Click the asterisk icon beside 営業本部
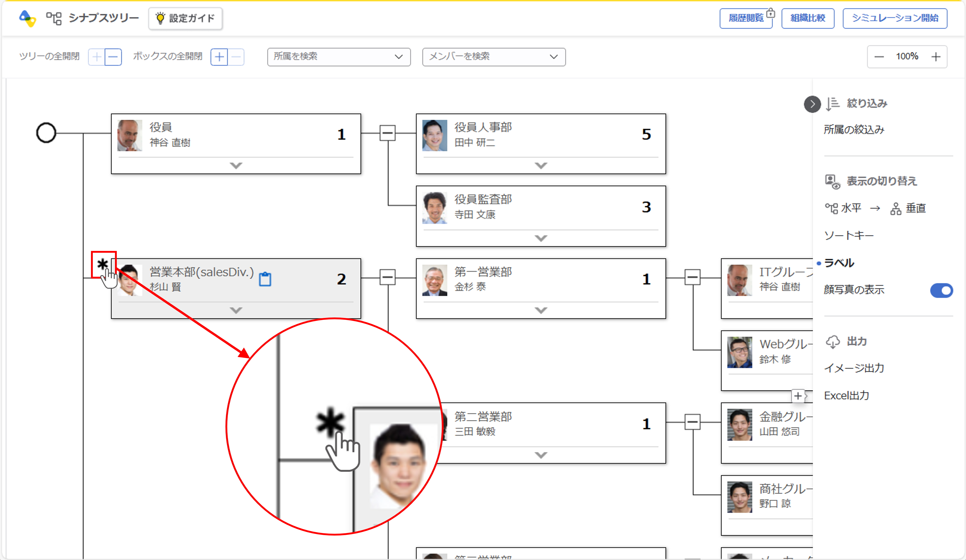This screenshot has width=966, height=560. coord(102,264)
